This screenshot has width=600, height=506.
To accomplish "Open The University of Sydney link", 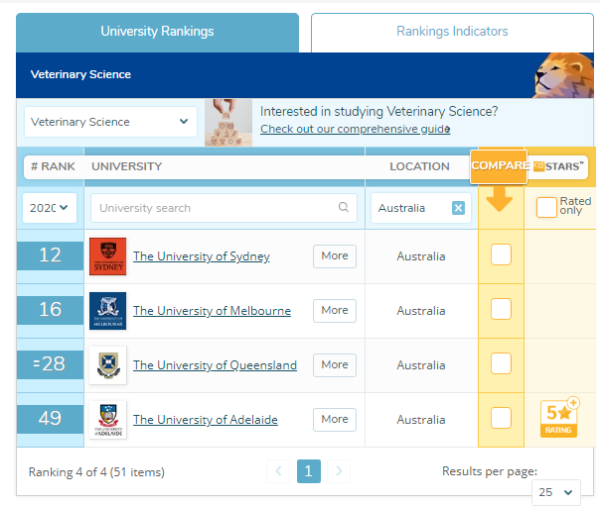I will (x=201, y=256).
